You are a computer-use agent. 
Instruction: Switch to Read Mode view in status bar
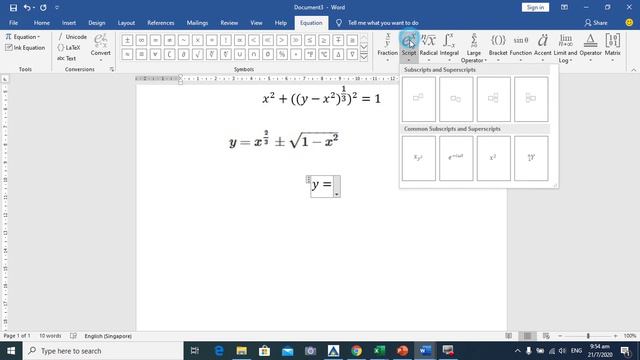(x=509, y=336)
